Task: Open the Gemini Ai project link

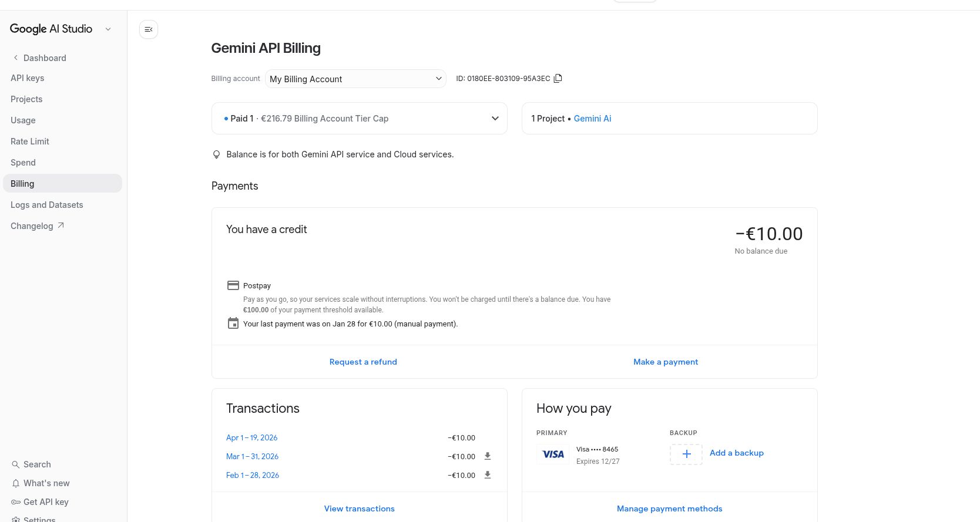Action: [592, 119]
